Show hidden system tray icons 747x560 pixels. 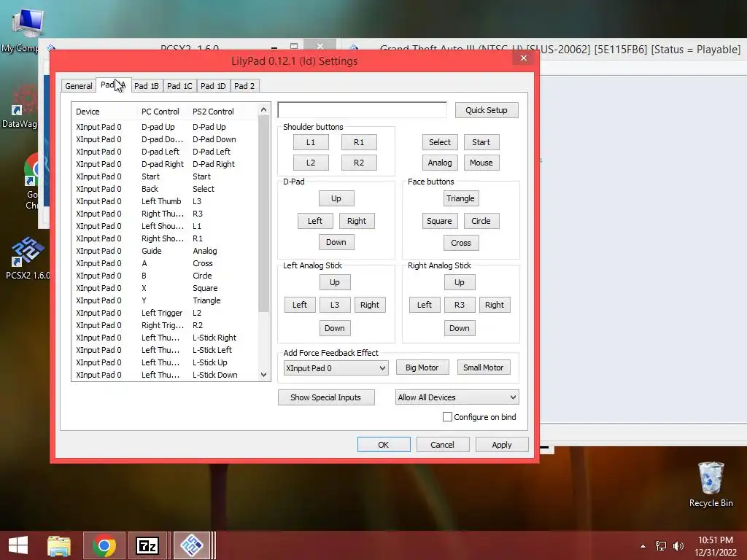pos(643,546)
